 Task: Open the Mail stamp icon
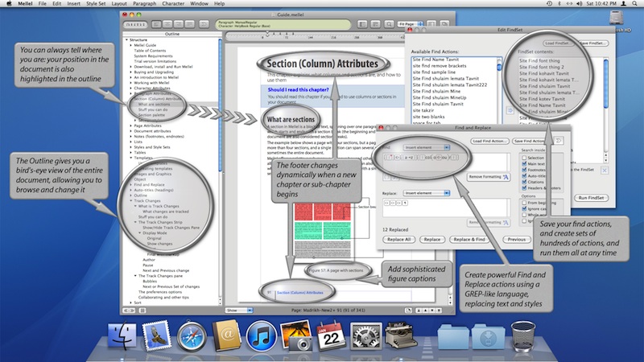coord(156,336)
